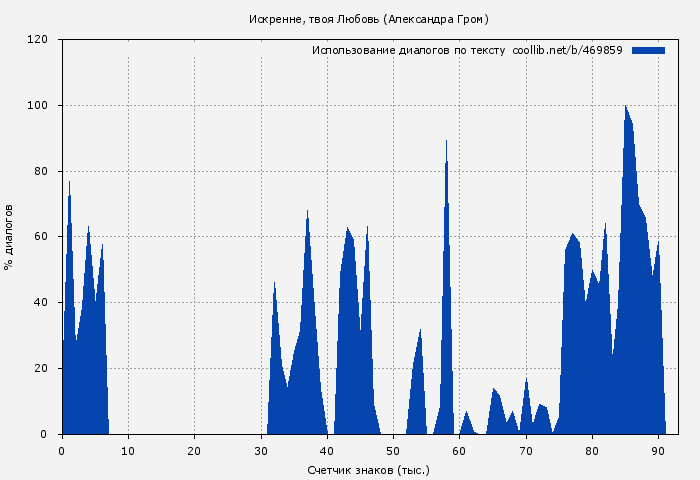Click the x-axis label 'Счетчик знаков (тыс.)'
Viewport: 700px width, 480px height.
click(369, 469)
